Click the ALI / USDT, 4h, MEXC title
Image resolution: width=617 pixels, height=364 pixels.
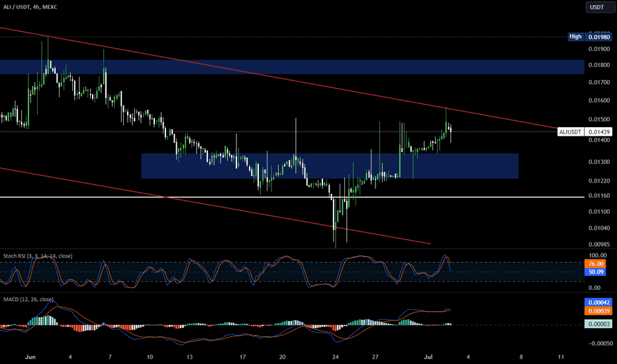point(30,7)
